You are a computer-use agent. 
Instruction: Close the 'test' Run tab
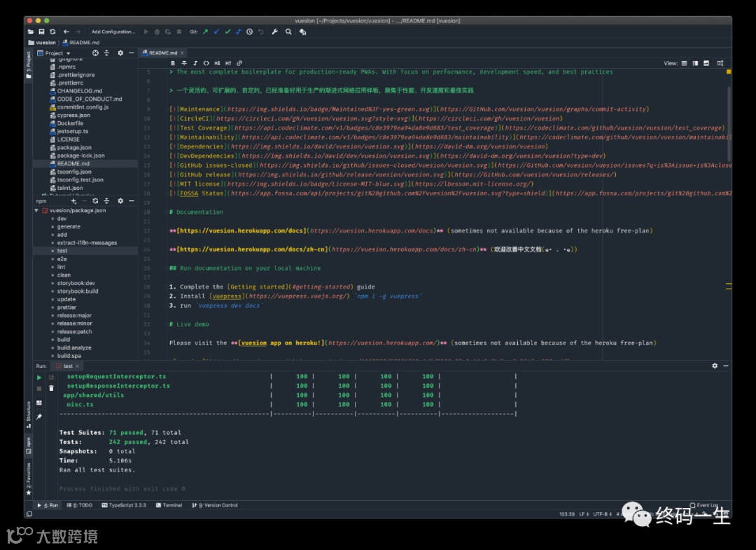[77, 366]
